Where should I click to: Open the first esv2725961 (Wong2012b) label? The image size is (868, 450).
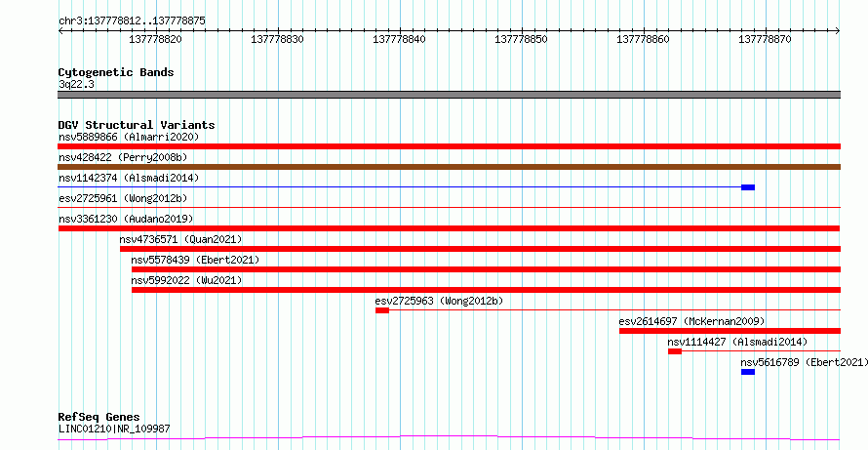[123, 198]
